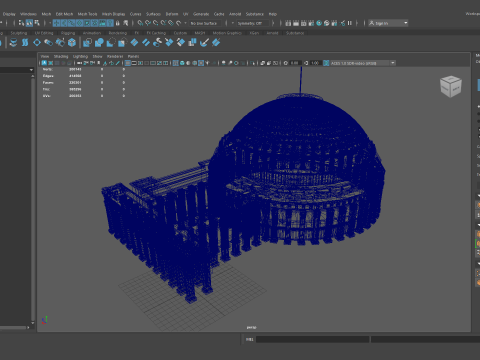Toggle the selection lock padlock icon

(x=117, y=23)
